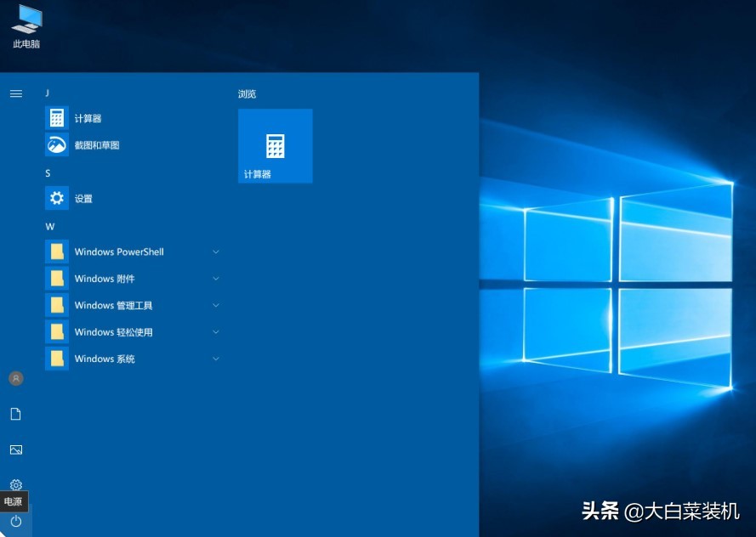
Task: Click the letter S group header
Action: tap(48, 173)
